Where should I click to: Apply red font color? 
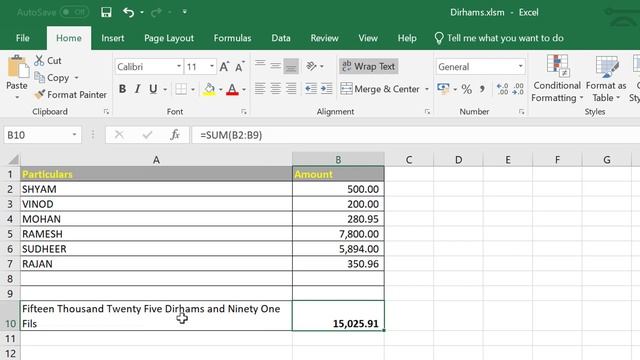coord(232,89)
